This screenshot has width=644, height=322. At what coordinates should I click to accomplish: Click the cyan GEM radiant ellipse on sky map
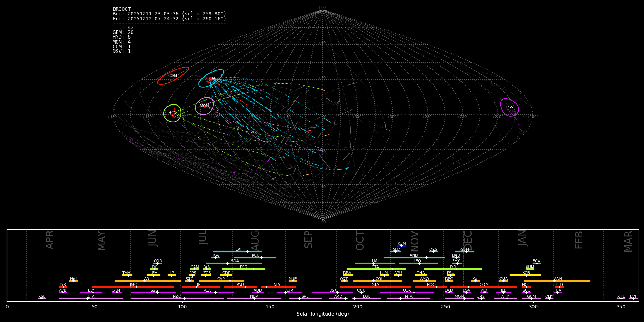coord(211,78)
